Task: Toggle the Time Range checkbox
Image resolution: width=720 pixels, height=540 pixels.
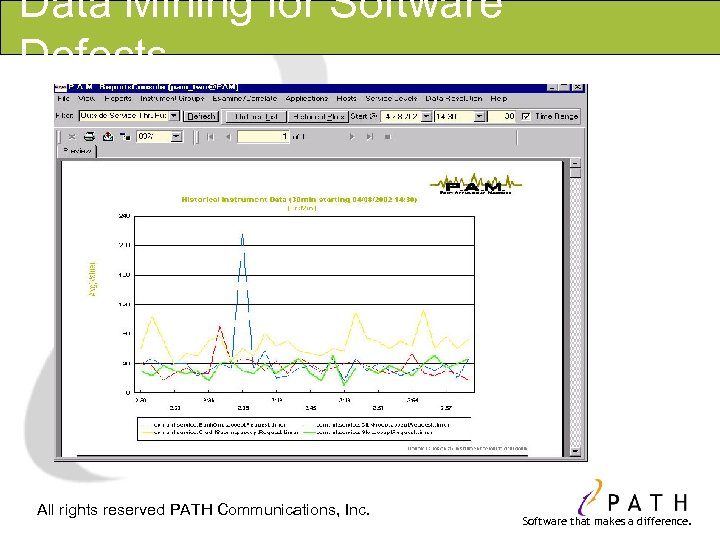Action: tap(526, 117)
